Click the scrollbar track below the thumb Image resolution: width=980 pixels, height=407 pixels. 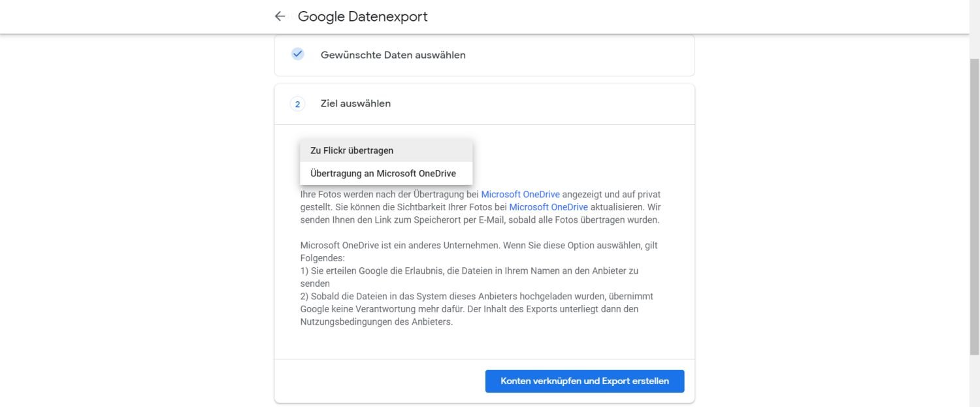point(974,385)
